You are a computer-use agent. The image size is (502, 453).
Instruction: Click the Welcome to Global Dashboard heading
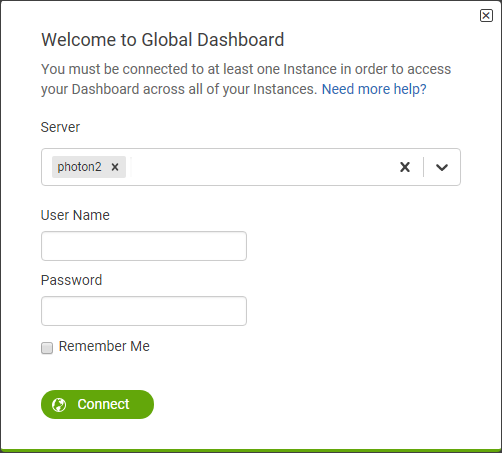(162, 40)
